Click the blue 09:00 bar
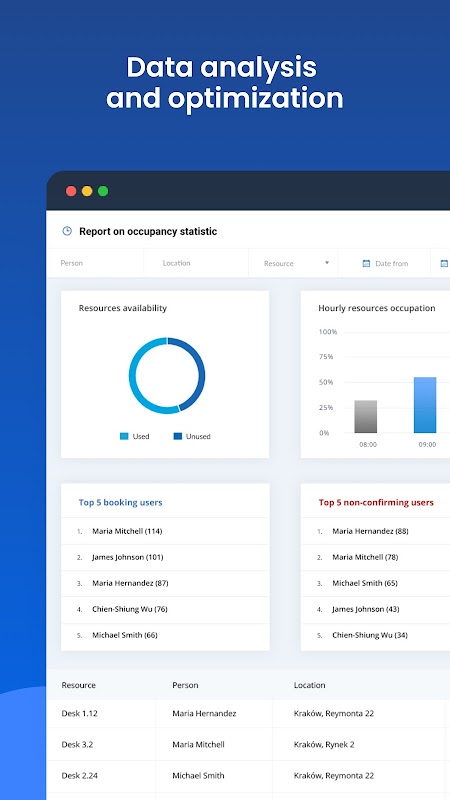The image size is (450, 800). (x=425, y=405)
